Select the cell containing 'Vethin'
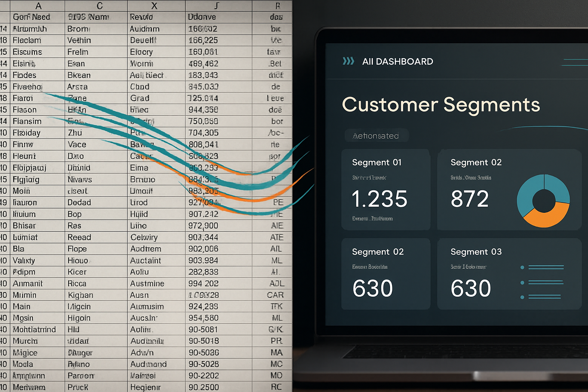Viewport: 588px width, 392px height. point(96,40)
